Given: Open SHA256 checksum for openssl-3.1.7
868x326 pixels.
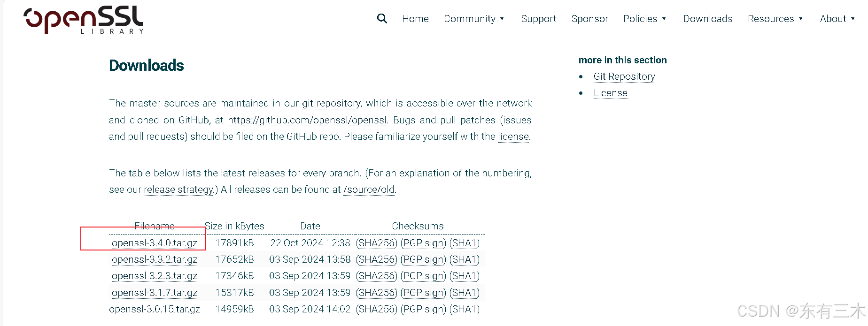Looking at the screenshot, I should coord(377,293).
